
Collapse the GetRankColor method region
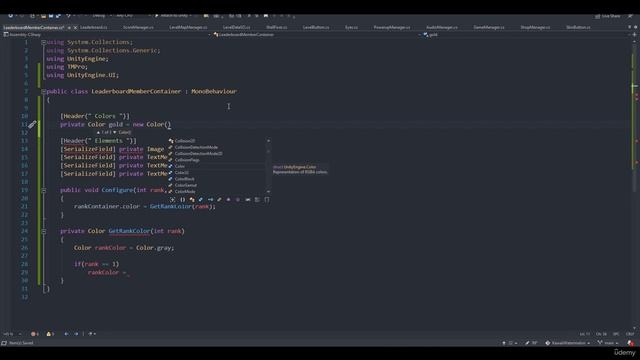[x=43, y=231]
